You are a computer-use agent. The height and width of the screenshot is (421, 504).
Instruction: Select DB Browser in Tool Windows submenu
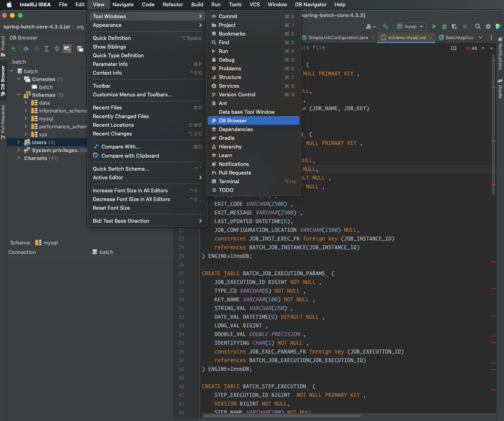253,120
